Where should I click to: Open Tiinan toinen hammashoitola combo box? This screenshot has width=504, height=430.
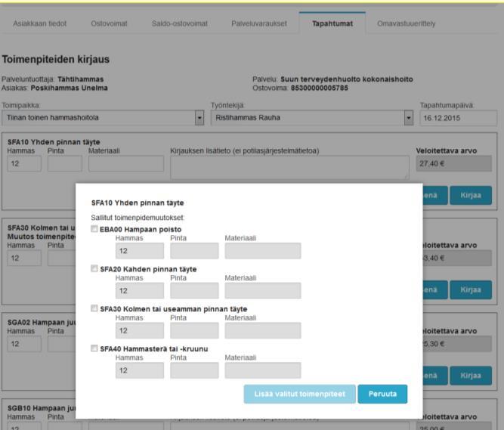103,118
